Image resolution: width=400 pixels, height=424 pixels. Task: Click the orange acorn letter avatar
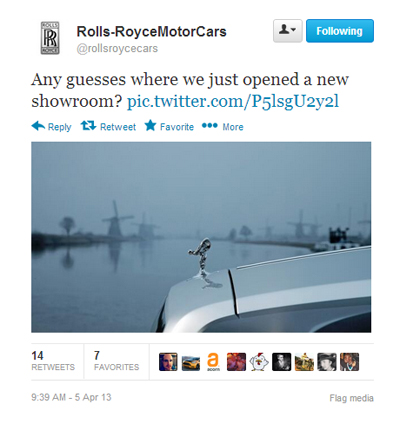coord(213,362)
